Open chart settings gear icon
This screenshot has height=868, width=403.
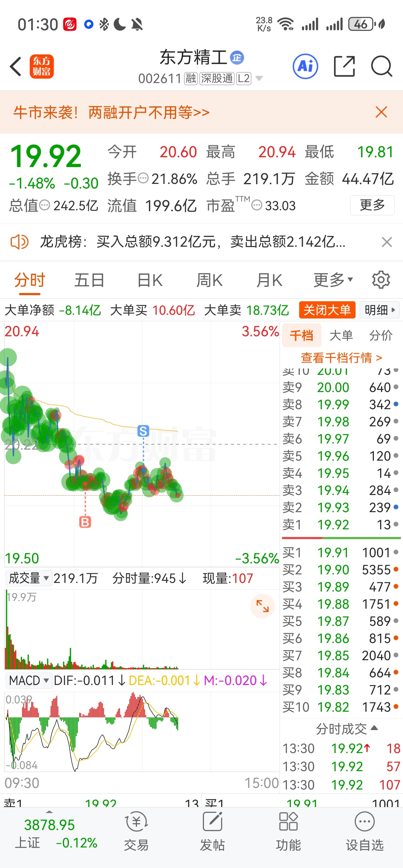pyautogui.click(x=381, y=279)
